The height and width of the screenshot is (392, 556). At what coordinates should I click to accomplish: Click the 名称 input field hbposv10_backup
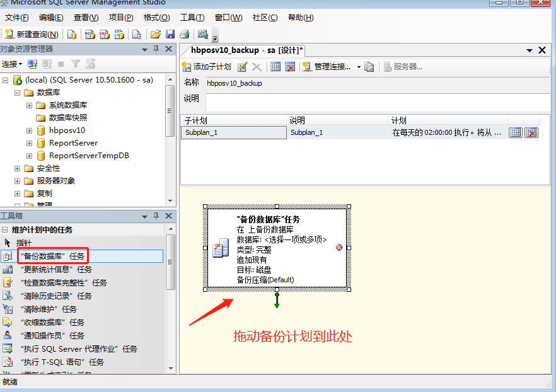[x=378, y=83]
